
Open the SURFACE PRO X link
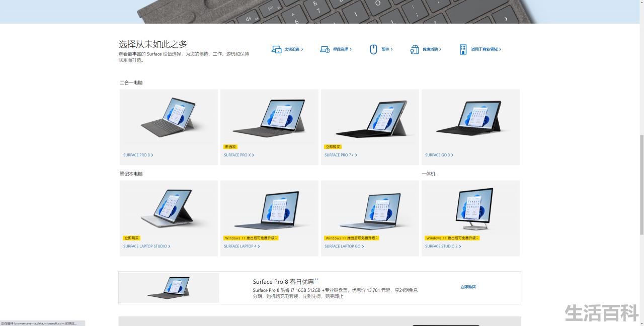(239, 155)
